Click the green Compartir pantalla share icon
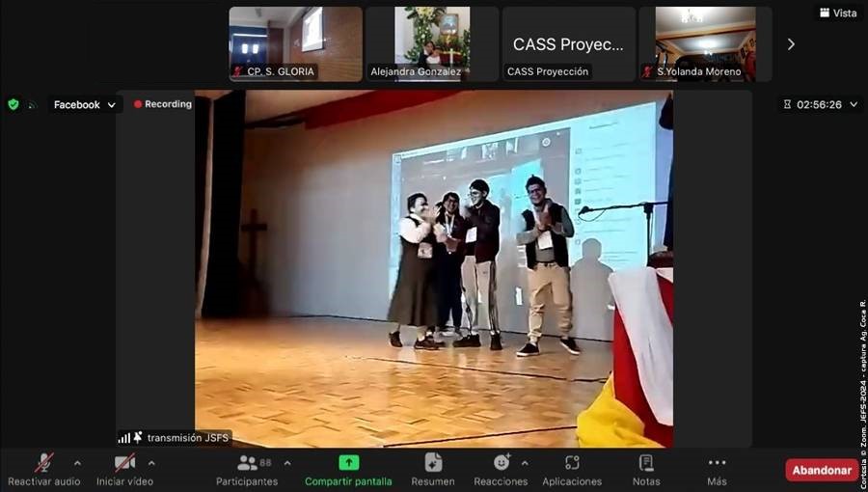Viewport: 868px width, 492px height. click(x=348, y=463)
